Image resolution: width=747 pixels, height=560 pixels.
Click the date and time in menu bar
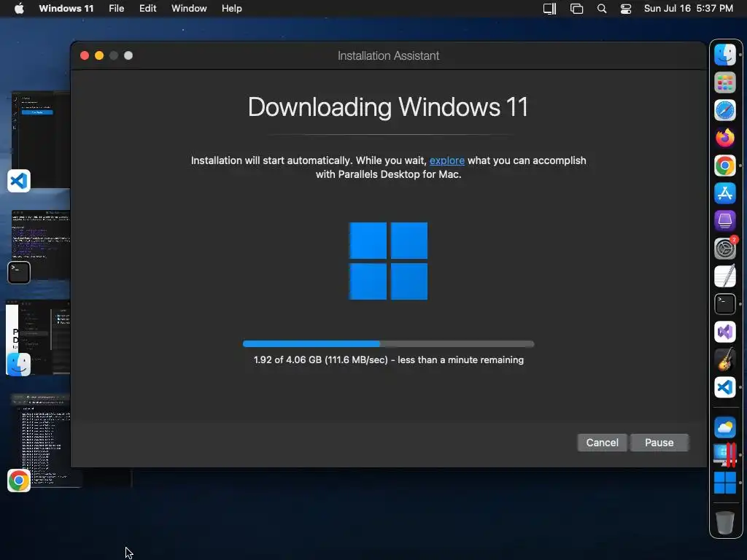(689, 9)
